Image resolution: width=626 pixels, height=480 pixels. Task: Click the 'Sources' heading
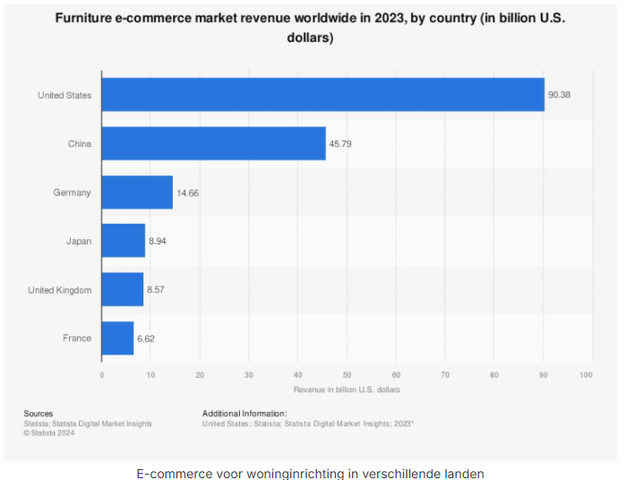[39, 412]
